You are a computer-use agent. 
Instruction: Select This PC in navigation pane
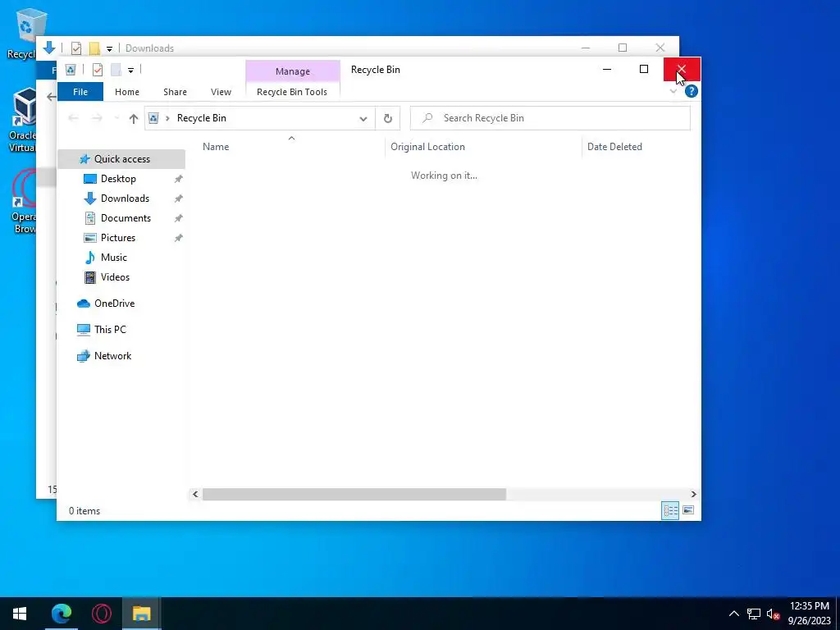click(110, 330)
